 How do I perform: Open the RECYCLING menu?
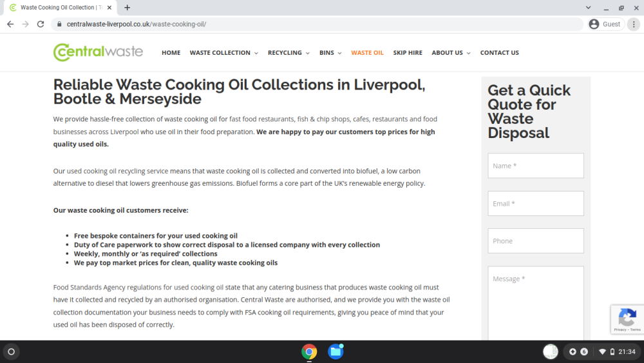click(285, 53)
